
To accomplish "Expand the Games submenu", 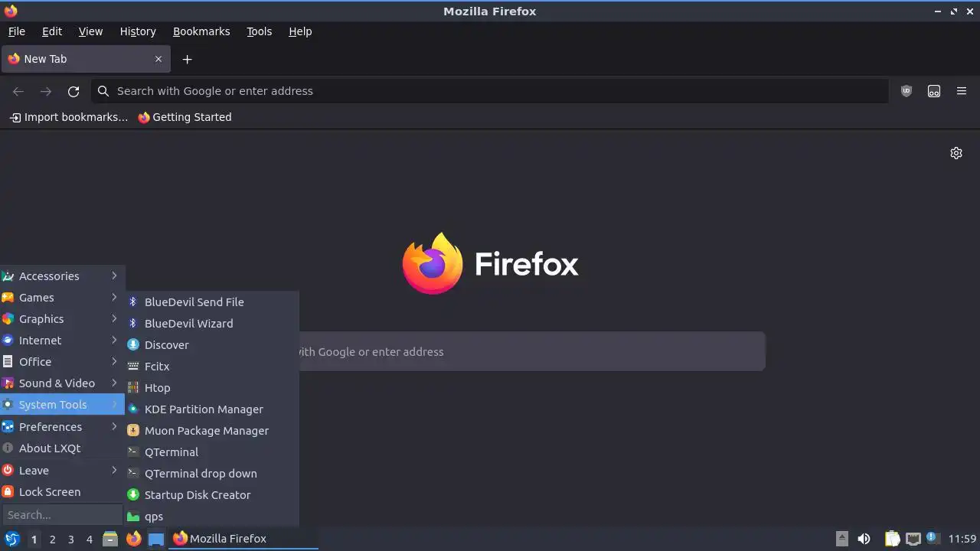I will pos(62,297).
